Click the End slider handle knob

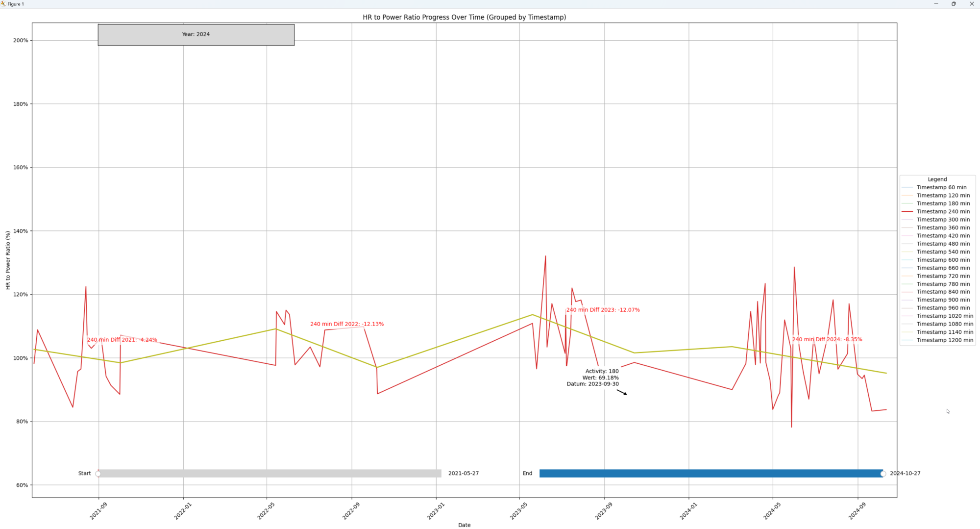pos(883,474)
